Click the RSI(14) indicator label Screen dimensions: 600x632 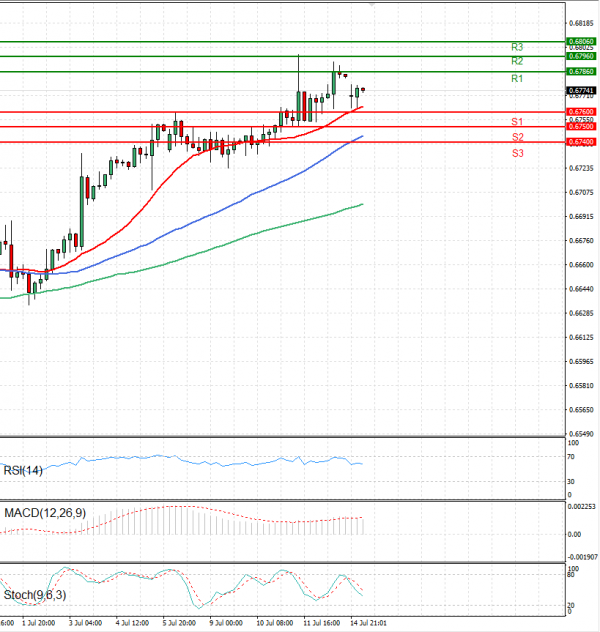click(x=23, y=470)
